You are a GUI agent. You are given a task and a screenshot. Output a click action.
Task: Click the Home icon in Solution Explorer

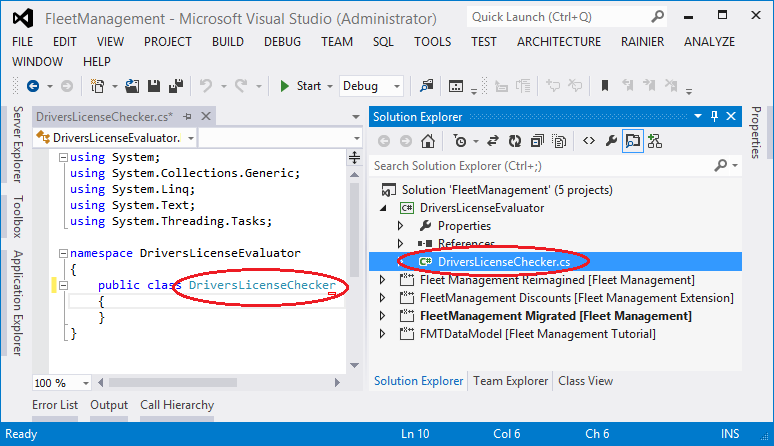pos(427,141)
